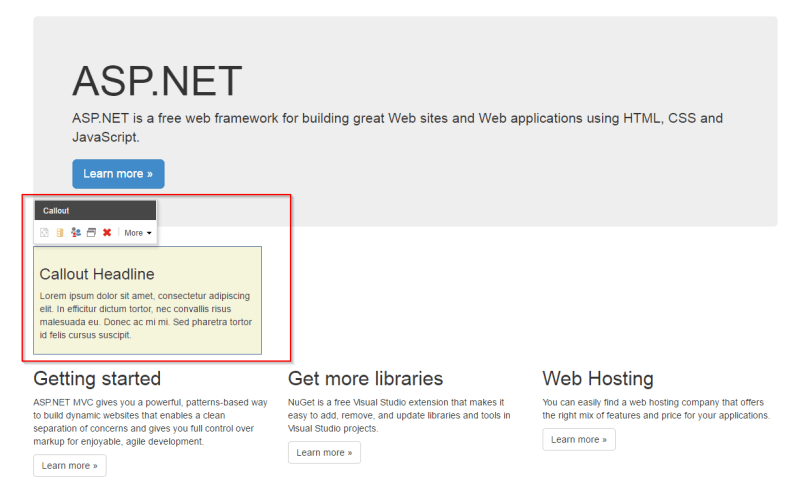Screen dimensions: 809x491
Task: Expand the More dropdown in Callout toolbar
Action: point(138,233)
